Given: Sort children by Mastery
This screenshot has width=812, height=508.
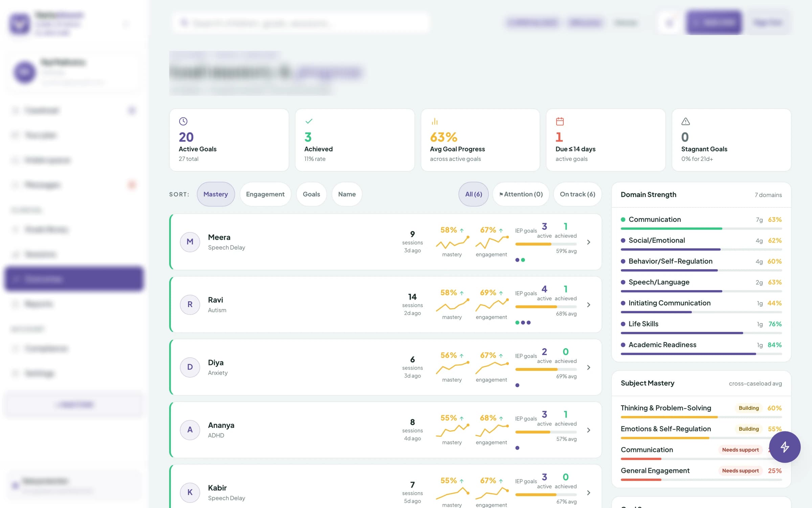Looking at the screenshot, I should coord(216,194).
